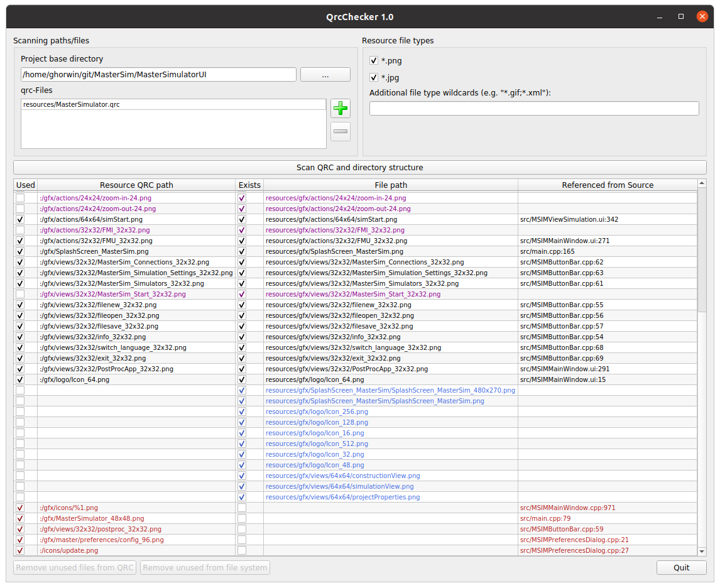Screen dimensions: 720x588
Task: Toggle Used checkbox for simStart.png row
Action: point(20,219)
